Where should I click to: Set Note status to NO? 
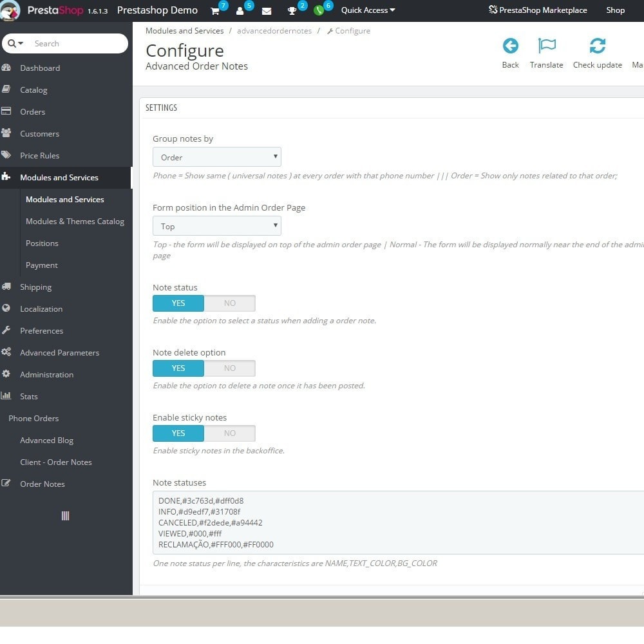pos(230,303)
